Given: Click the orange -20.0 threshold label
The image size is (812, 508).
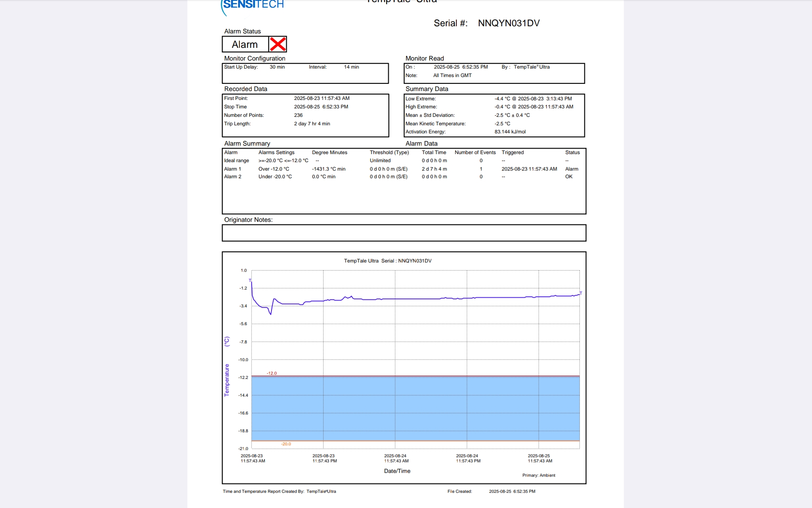Looking at the screenshot, I should click(286, 444).
